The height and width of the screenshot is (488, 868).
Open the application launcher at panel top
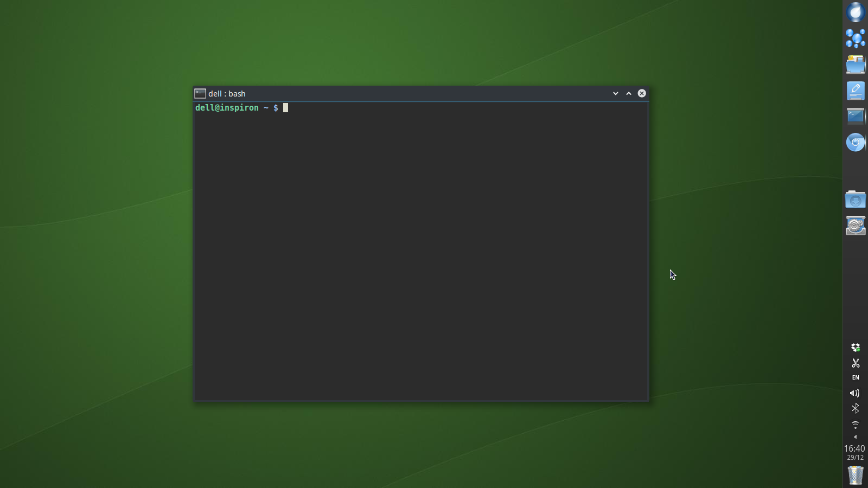tap(856, 12)
